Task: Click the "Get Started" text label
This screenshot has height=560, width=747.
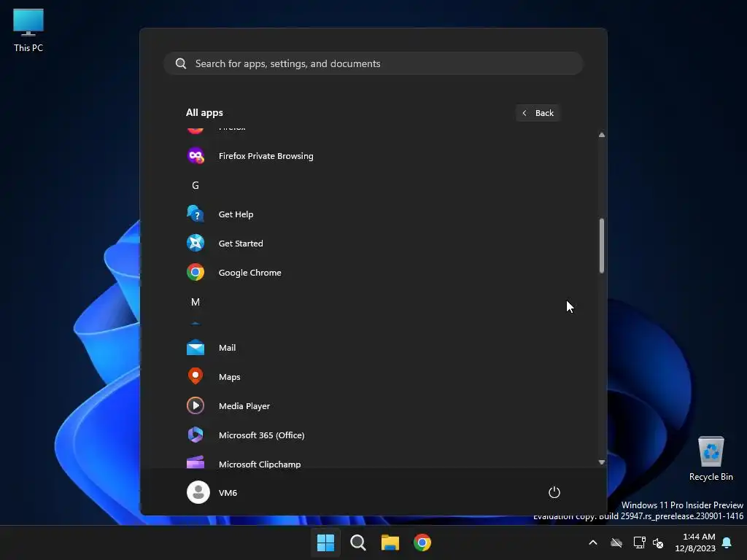Action: pos(241,243)
